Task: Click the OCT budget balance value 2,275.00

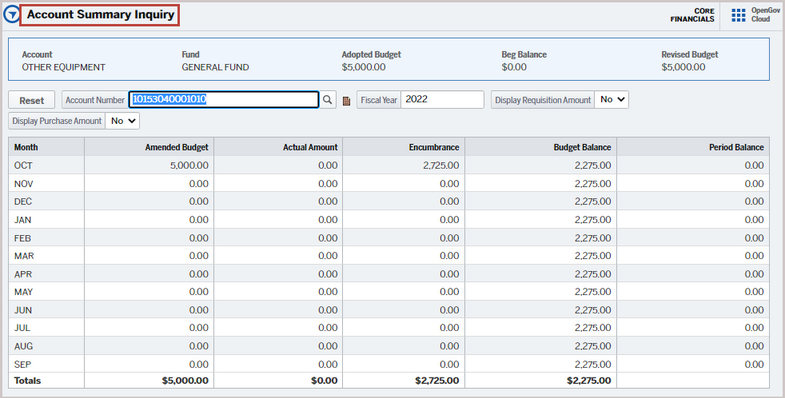Action: [x=593, y=165]
